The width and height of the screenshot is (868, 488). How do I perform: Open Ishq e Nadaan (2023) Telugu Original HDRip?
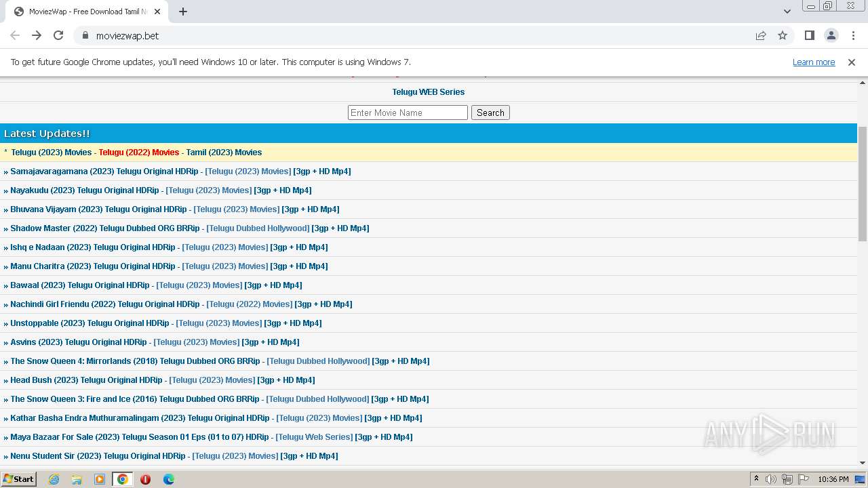point(93,247)
